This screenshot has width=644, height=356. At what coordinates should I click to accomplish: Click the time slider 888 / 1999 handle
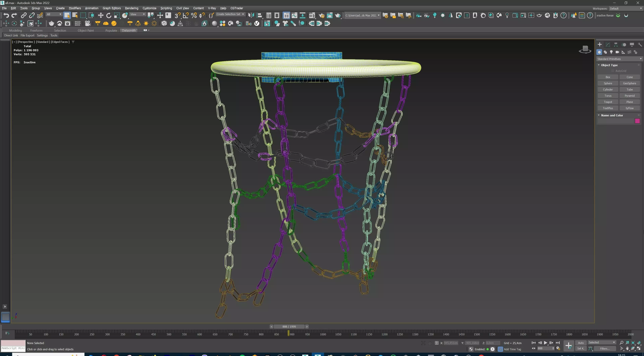(289, 326)
